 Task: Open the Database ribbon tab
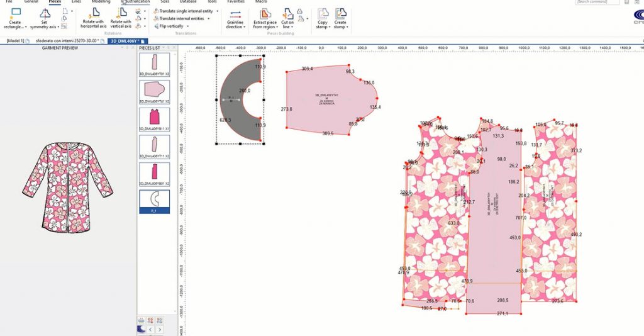tap(188, 2)
